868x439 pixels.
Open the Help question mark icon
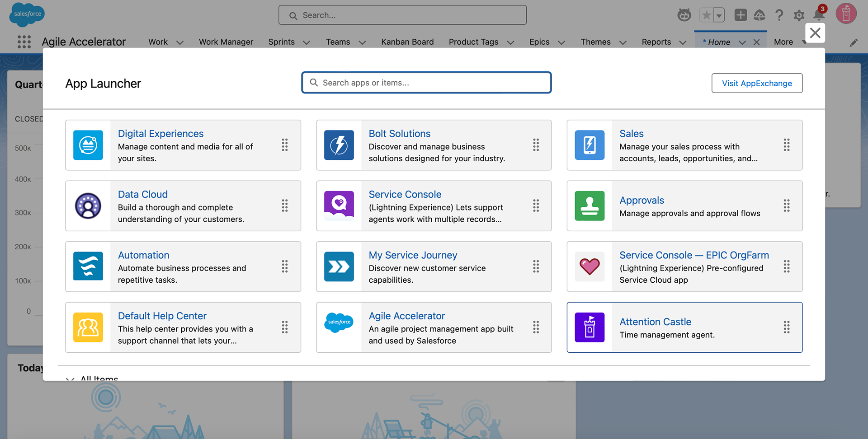779,15
